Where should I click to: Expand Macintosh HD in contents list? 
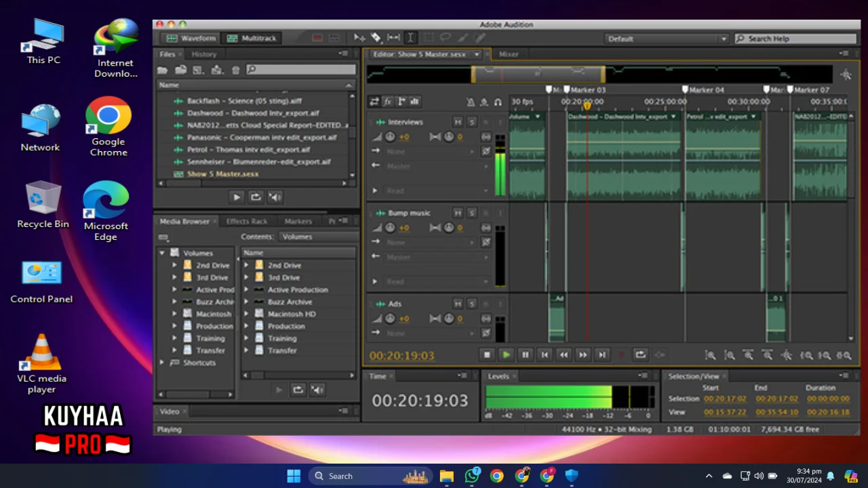246,314
